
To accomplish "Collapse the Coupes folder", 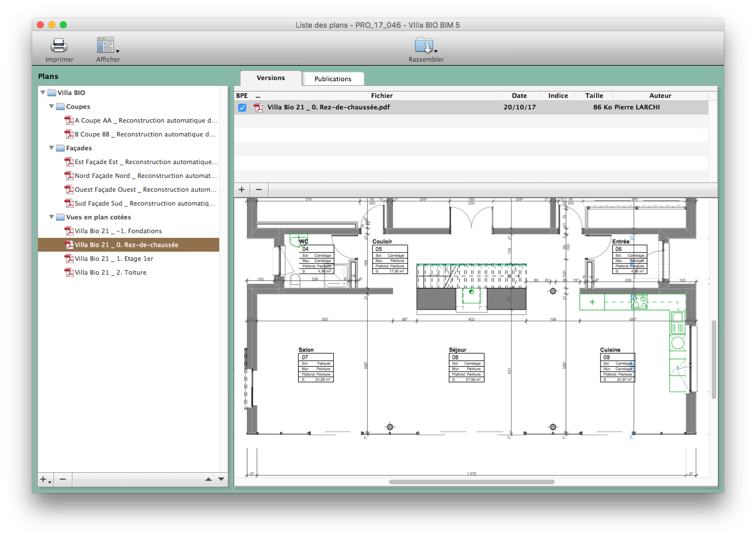I will [51, 107].
